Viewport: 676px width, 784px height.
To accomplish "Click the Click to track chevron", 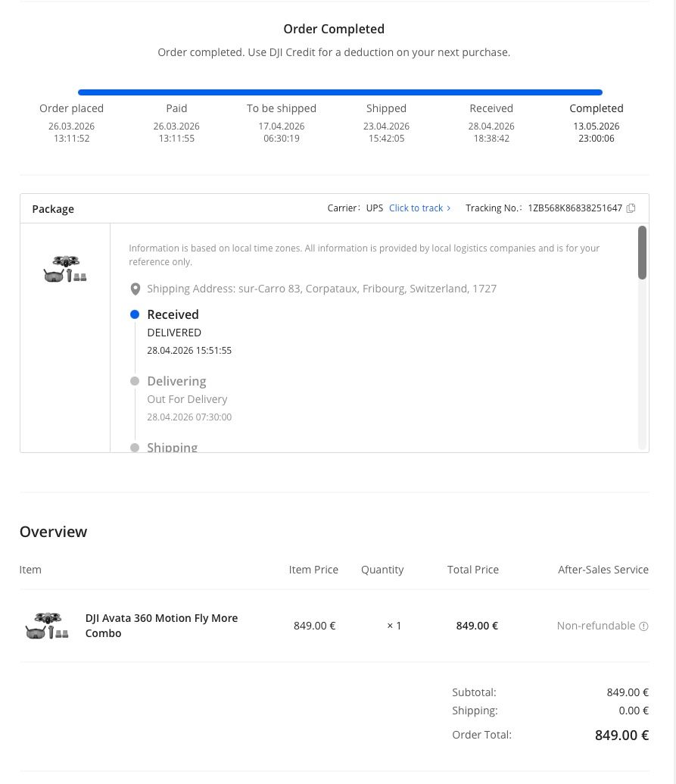I will pyautogui.click(x=449, y=208).
